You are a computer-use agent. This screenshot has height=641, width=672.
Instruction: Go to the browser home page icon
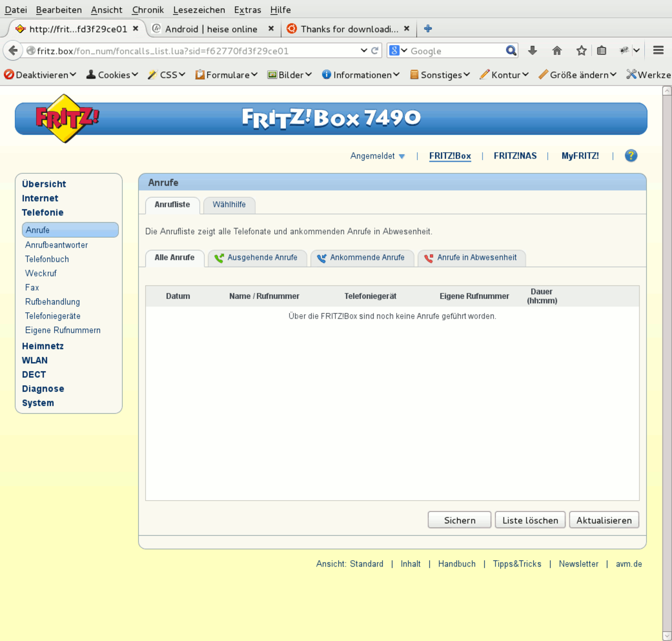click(557, 50)
